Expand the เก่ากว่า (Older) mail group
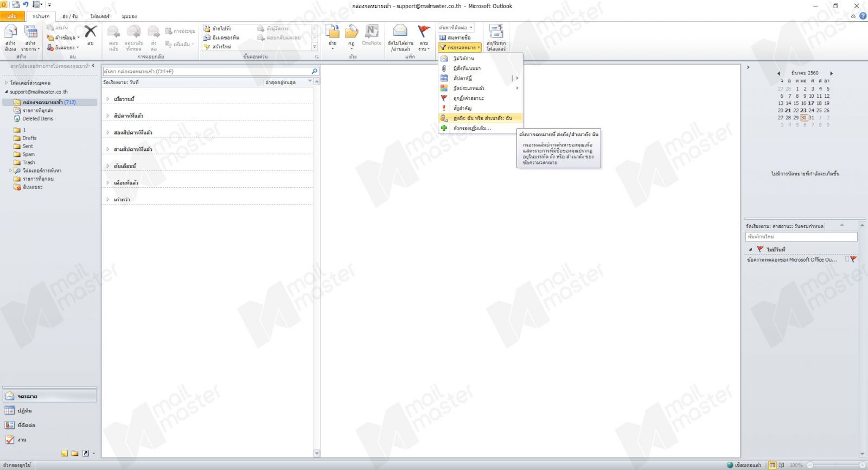Image resolution: width=868 pixels, height=470 pixels. click(x=108, y=200)
